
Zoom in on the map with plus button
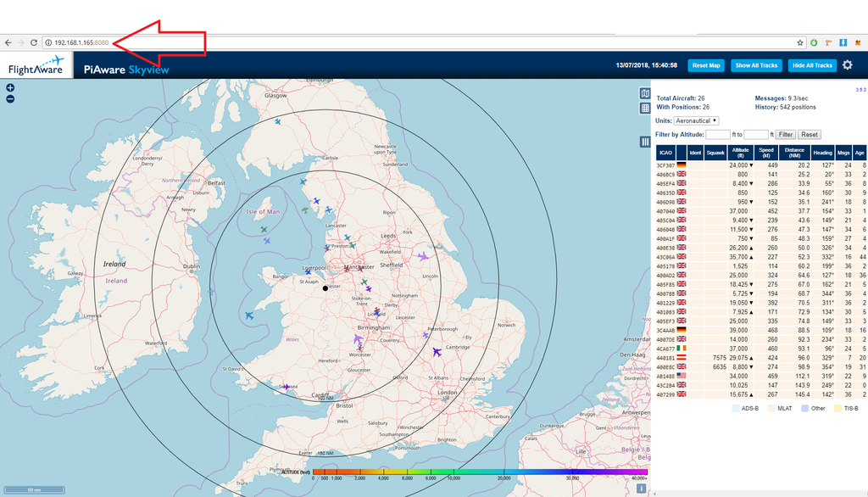point(10,87)
